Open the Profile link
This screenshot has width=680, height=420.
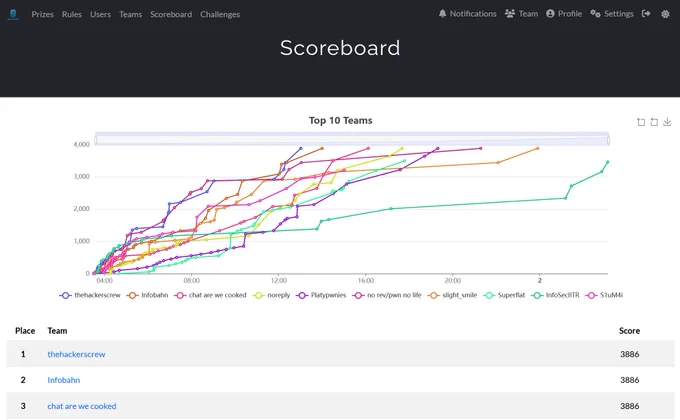[x=564, y=14]
